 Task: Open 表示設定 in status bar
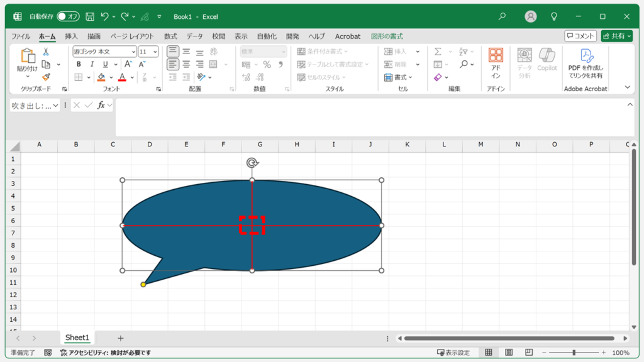click(x=453, y=353)
